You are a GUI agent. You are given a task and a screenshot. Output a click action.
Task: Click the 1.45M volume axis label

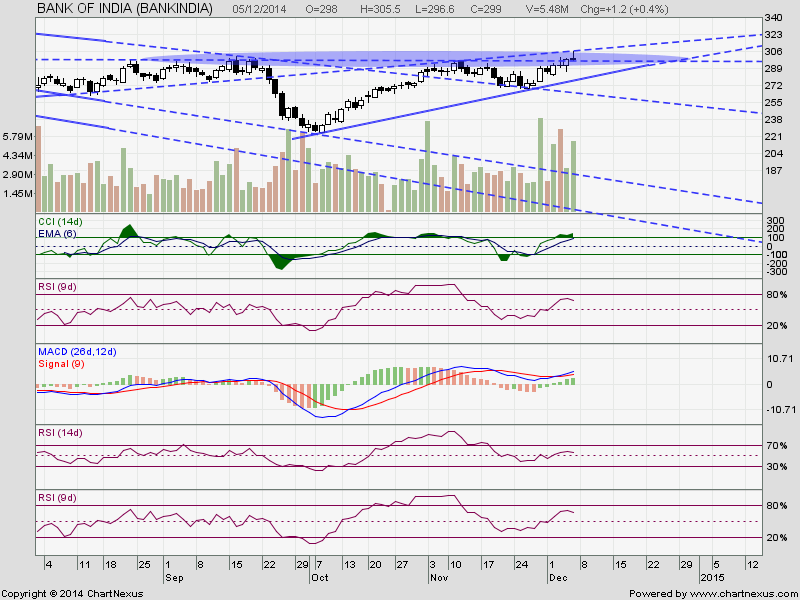coord(18,193)
